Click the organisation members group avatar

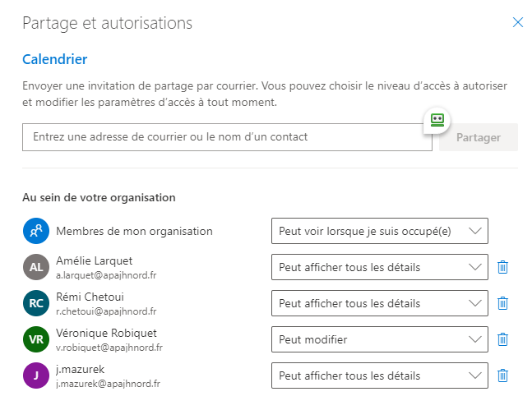[36, 231]
